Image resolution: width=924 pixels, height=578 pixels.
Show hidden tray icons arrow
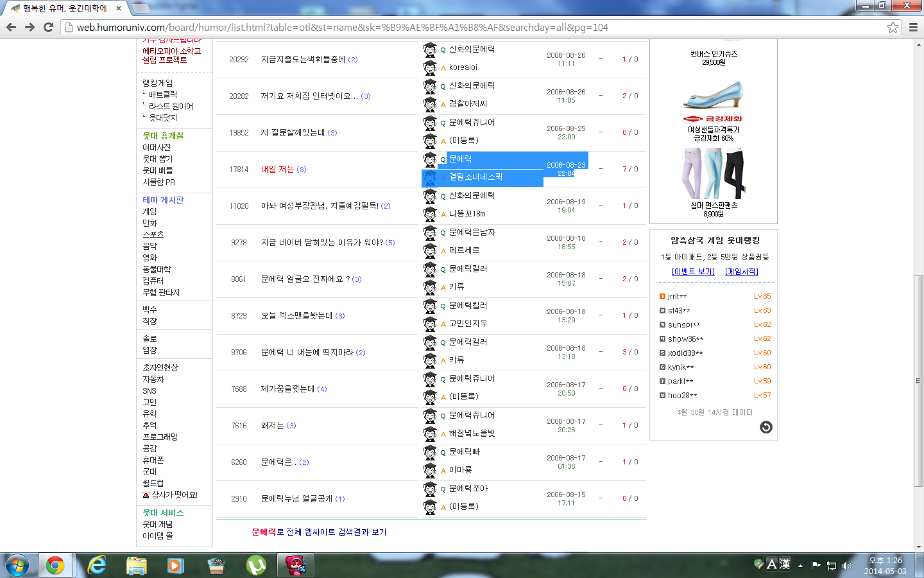pos(800,566)
